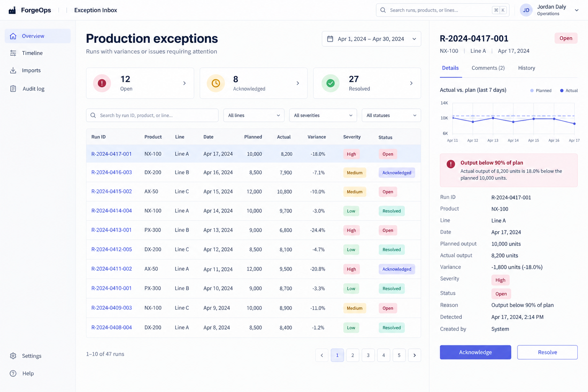Click the Resolve button
588x392 pixels.
[547, 352]
